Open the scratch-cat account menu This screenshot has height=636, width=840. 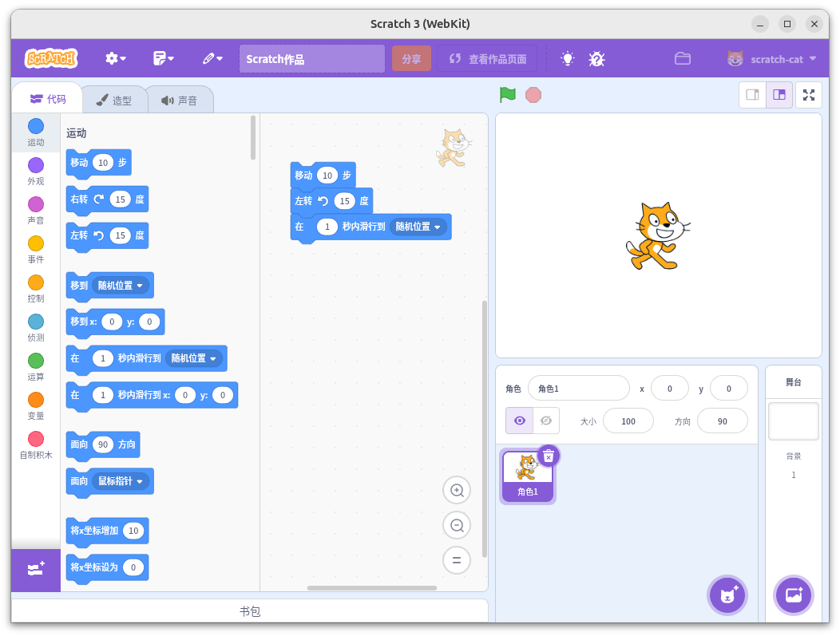point(771,59)
